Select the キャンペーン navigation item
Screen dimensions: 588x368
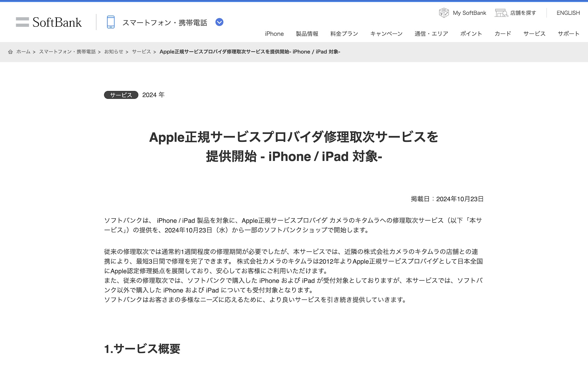point(386,34)
